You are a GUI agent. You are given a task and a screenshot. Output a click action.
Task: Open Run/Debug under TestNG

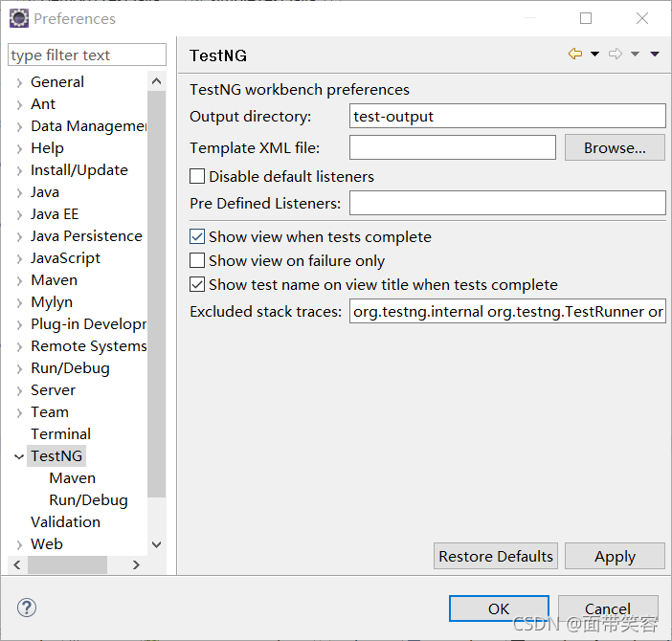pyautogui.click(x=88, y=500)
